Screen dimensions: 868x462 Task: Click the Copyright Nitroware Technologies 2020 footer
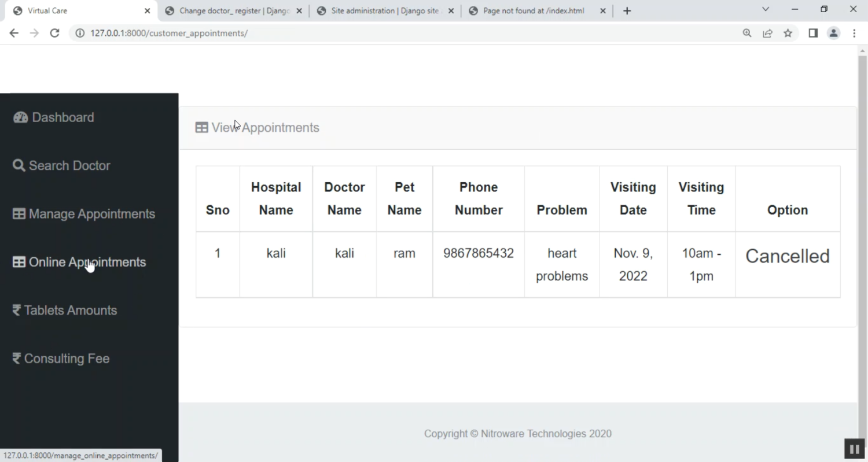pyautogui.click(x=518, y=434)
